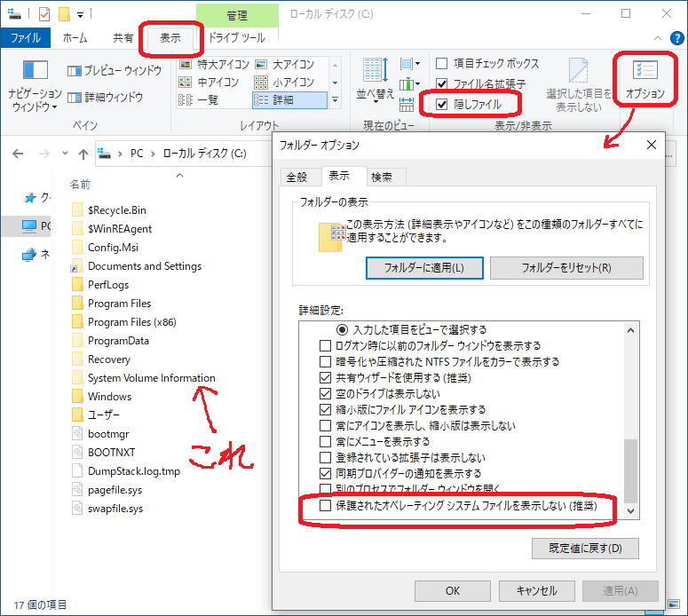Open recent locations dropdown chevron
688x616 pixels.
[65, 154]
